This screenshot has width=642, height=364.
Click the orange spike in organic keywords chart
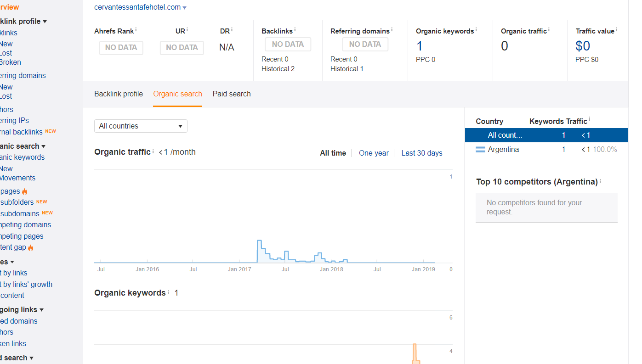click(x=415, y=353)
